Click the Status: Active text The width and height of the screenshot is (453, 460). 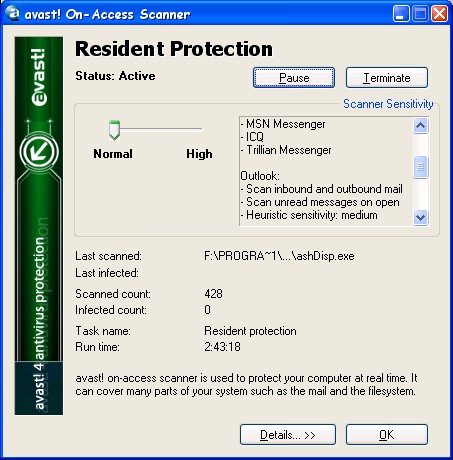[x=115, y=76]
